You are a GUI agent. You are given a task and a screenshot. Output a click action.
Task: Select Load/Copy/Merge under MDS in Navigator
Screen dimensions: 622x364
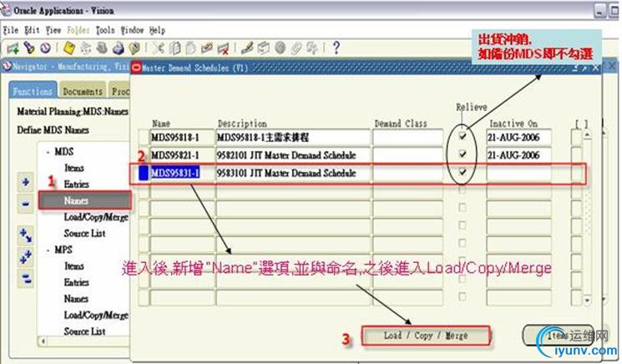[96, 217]
